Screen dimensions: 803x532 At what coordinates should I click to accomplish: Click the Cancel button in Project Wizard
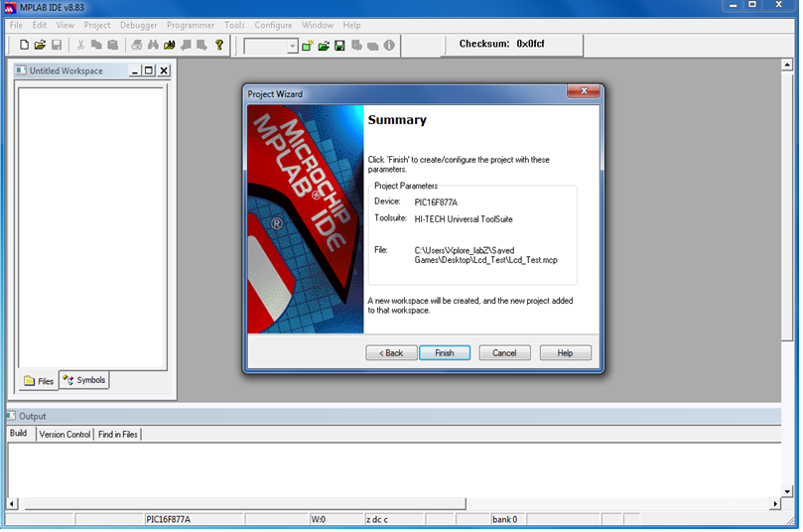pyautogui.click(x=504, y=352)
